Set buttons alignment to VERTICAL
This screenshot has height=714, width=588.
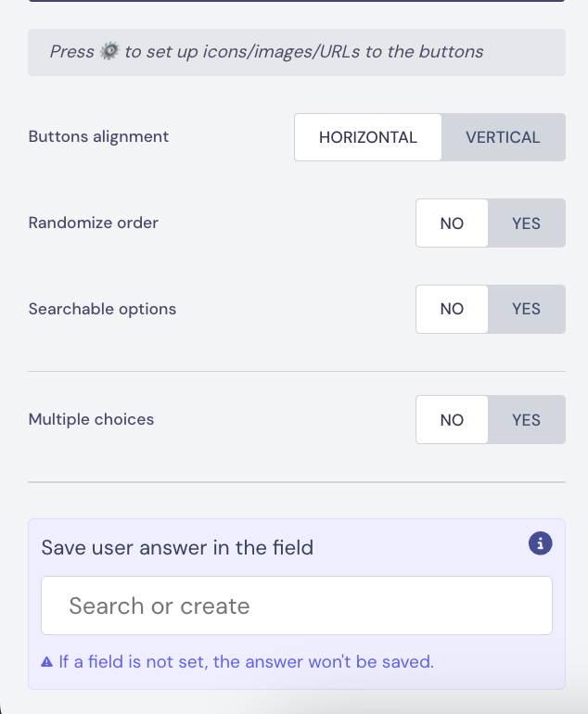(503, 137)
